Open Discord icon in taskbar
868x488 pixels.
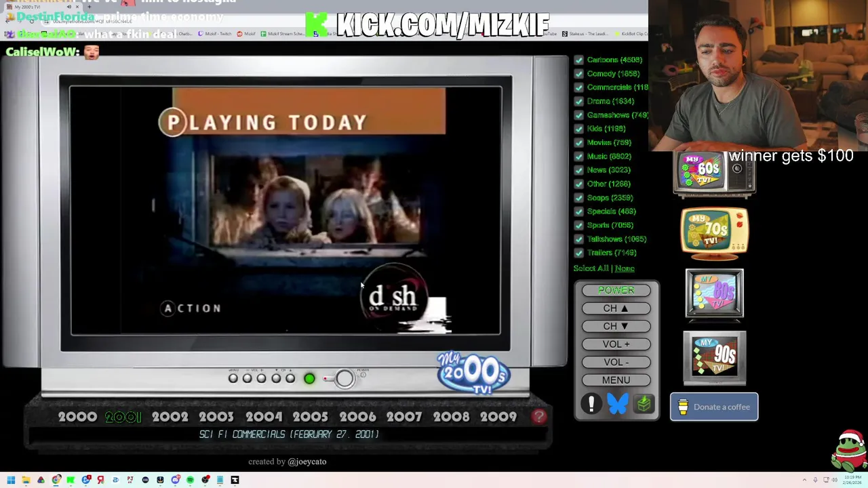(176, 480)
